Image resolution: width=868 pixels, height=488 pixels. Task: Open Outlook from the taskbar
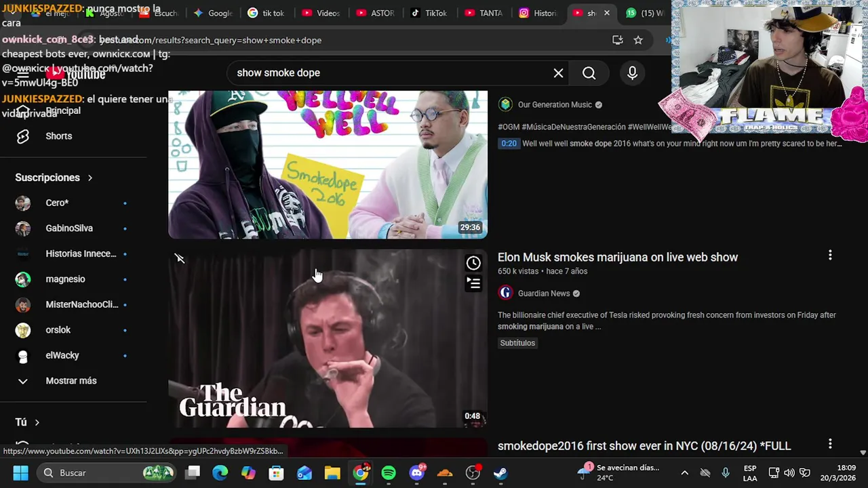point(304,472)
